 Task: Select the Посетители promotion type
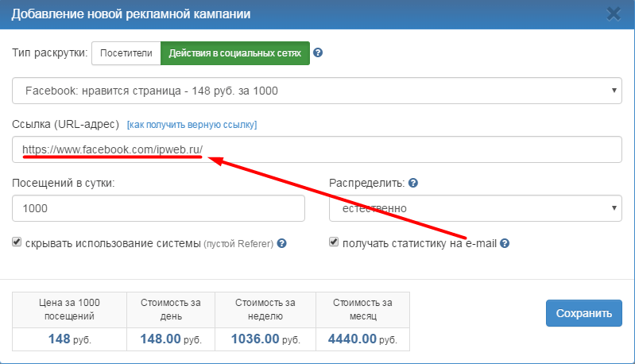[x=126, y=53]
